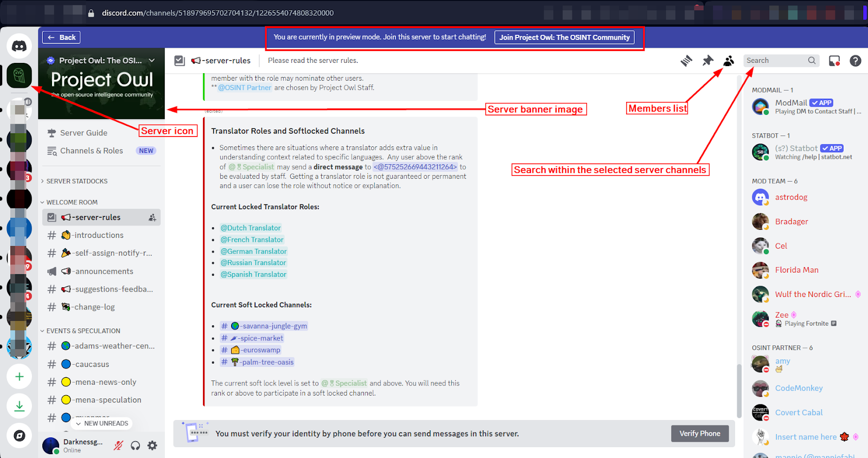This screenshot has width=868, height=458.
Task: Open Explore Discoverable Servers compass icon
Action: (x=20, y=435)
